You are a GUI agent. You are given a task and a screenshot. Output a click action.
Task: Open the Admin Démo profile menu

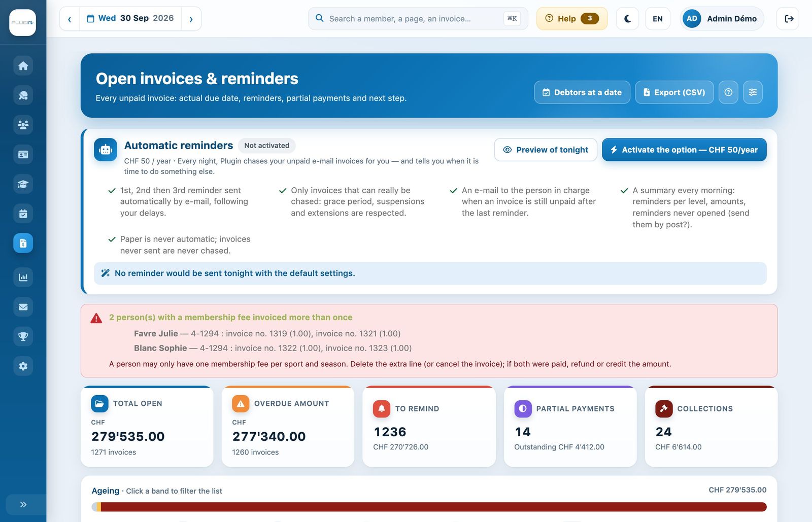pos(722,19)
